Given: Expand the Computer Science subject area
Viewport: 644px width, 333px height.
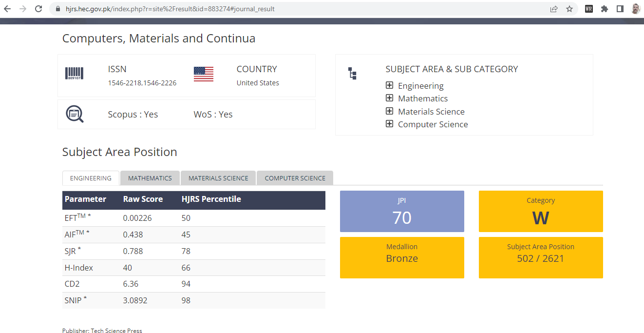Looking at the screenshot, I should (389, 124).
